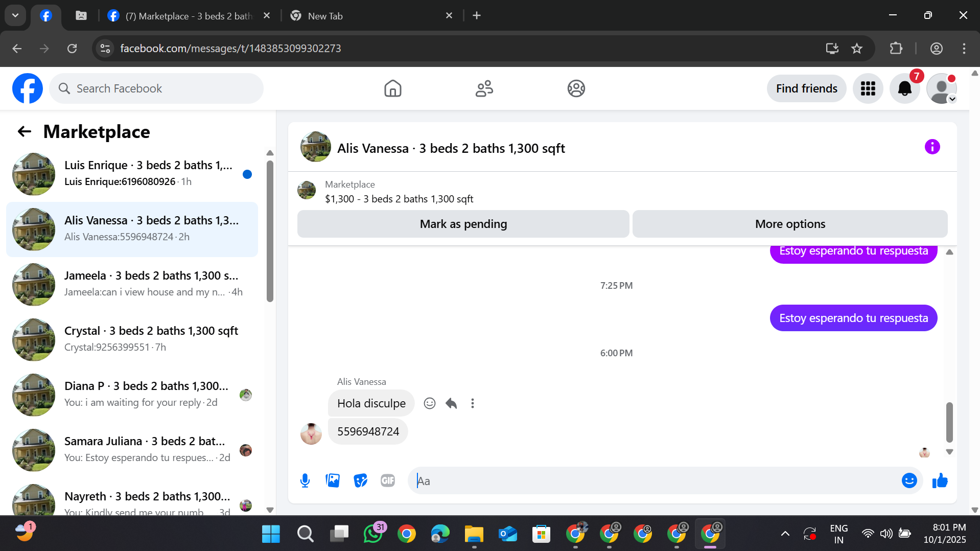The image size is (980, 551).
Task: Open Chrome profile icon
Action: pos(936,49)
